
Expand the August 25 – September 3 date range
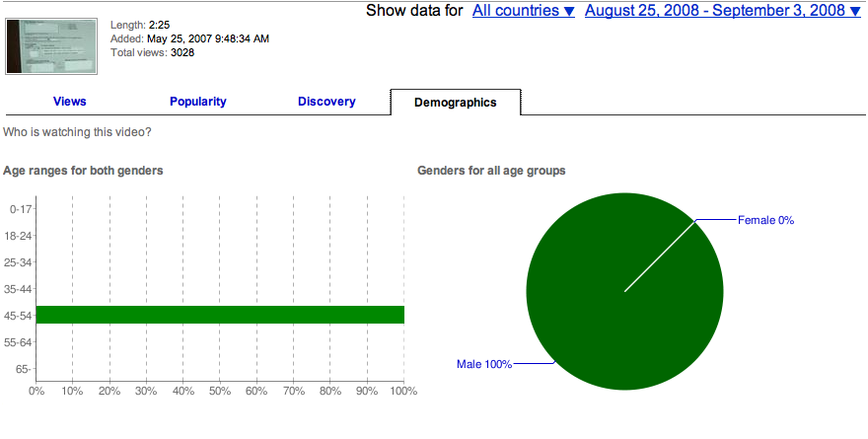(x=722, y=11)
